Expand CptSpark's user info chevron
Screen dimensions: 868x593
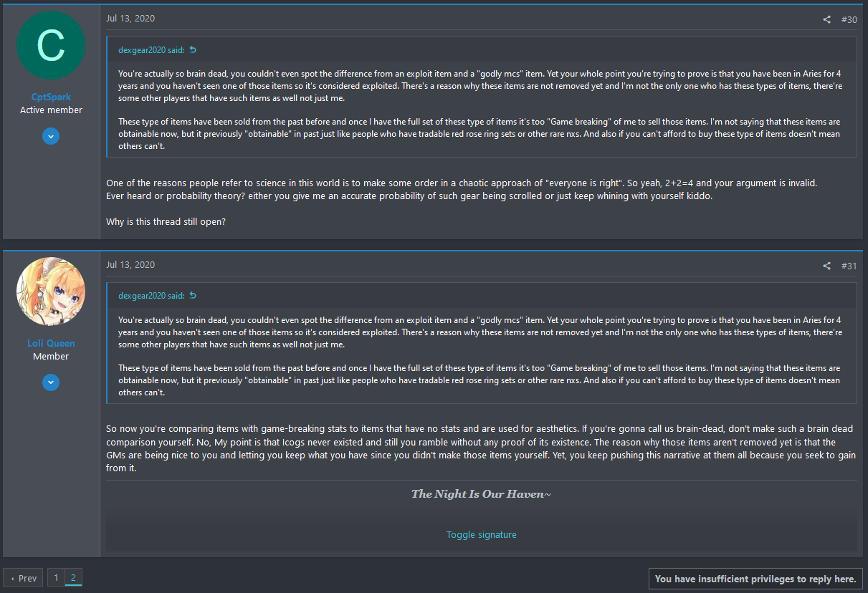pos(51,136)
